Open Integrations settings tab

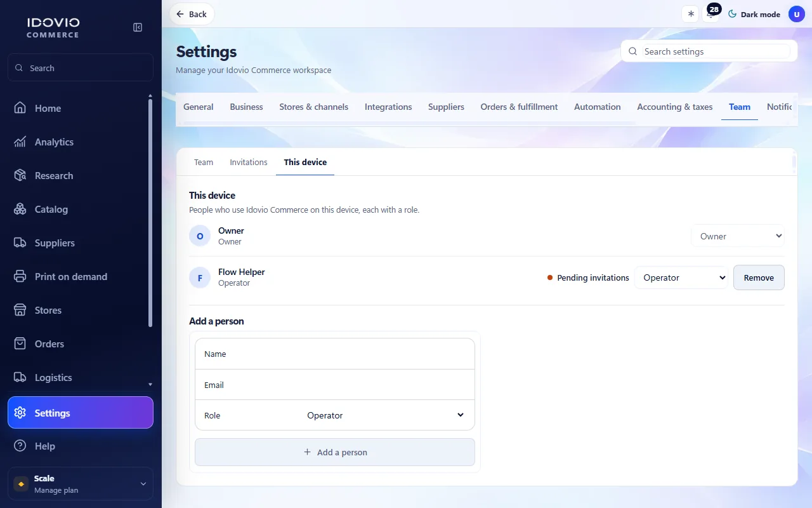tap(388, 107)
